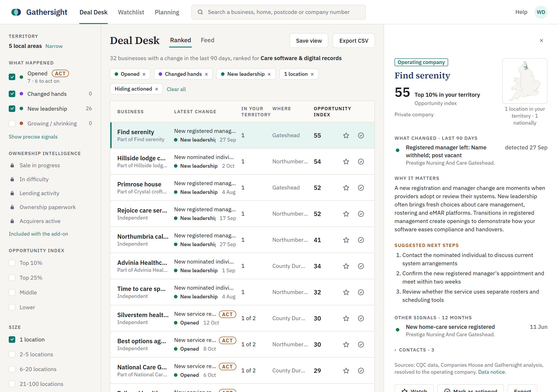This screenshot has width=558, height=392.
Task: Mark Find serenity row as actioned
Action: tap(361, 135)
